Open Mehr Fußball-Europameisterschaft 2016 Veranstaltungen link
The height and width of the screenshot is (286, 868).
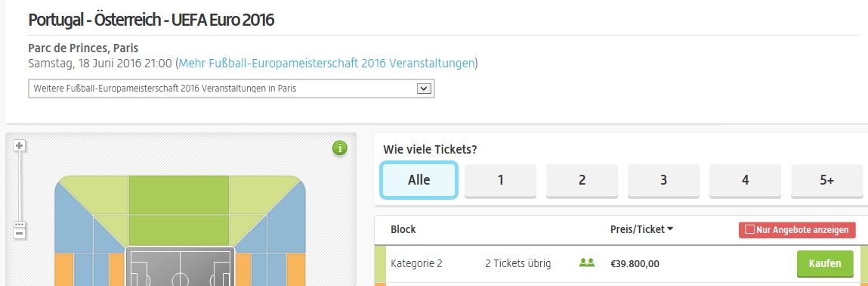click(326, 64)
